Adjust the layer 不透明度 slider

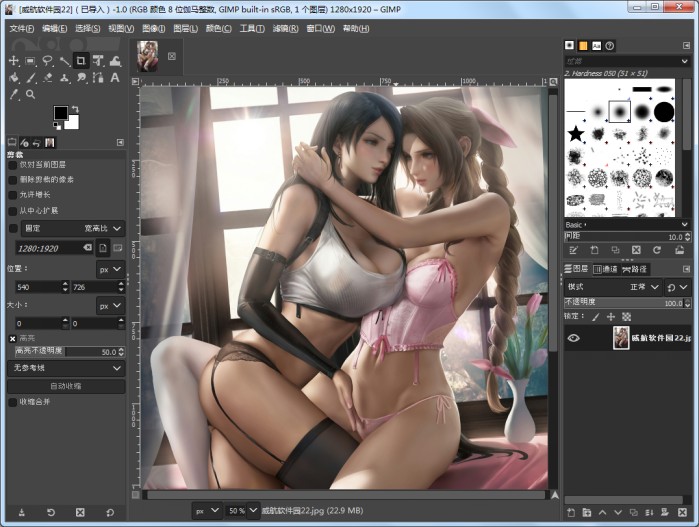click(624, 303)
